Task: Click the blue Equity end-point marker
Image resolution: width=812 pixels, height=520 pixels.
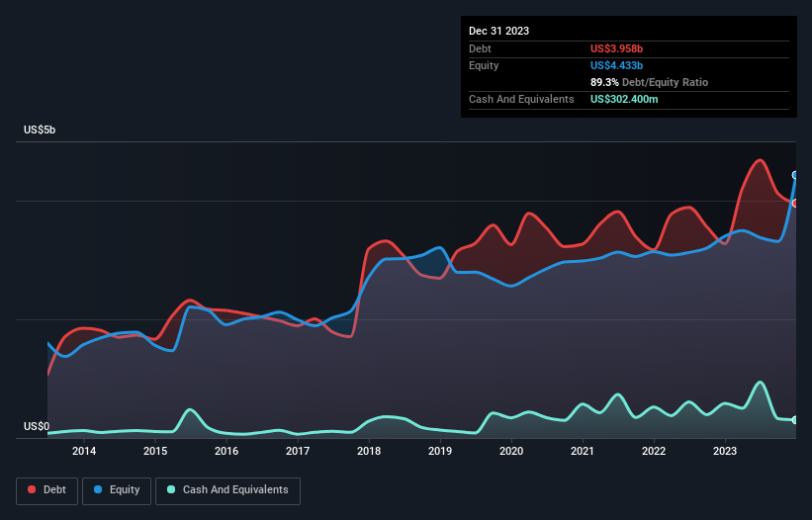Action: [795, 175]
